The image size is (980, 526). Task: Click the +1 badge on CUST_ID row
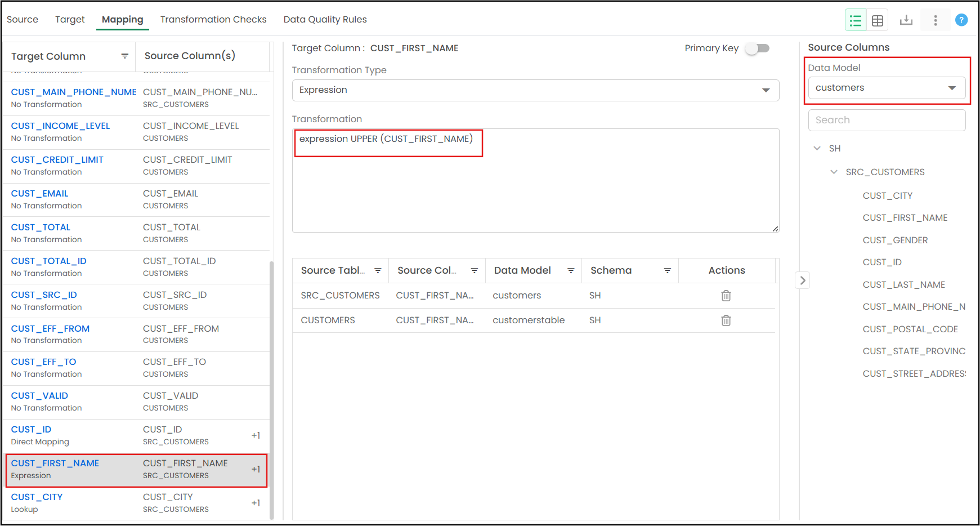256,435
